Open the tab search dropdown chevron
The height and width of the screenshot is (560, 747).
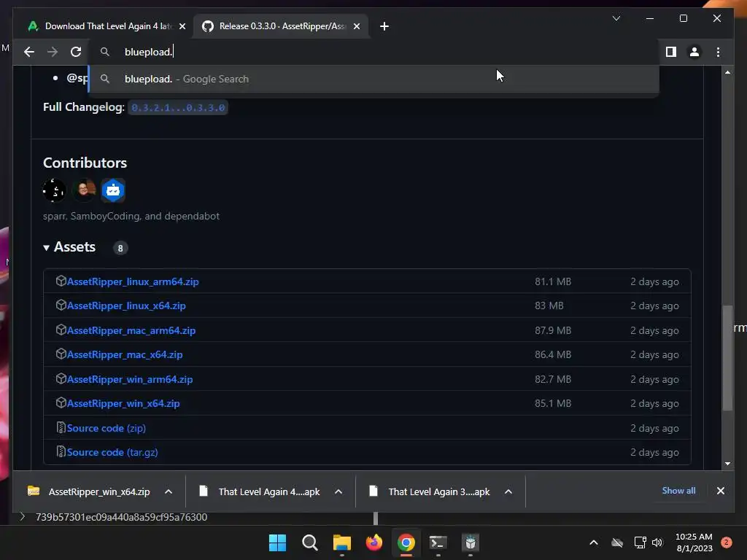616,18
